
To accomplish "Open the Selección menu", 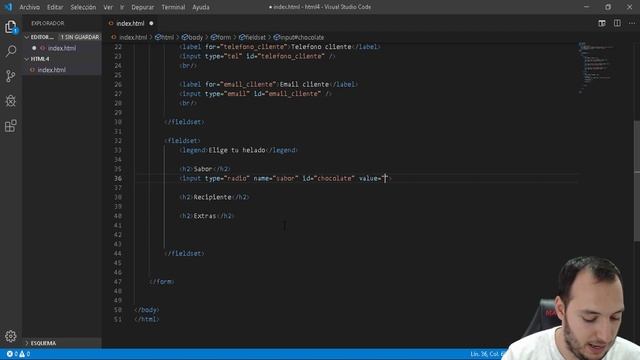I will pos(83,7).
